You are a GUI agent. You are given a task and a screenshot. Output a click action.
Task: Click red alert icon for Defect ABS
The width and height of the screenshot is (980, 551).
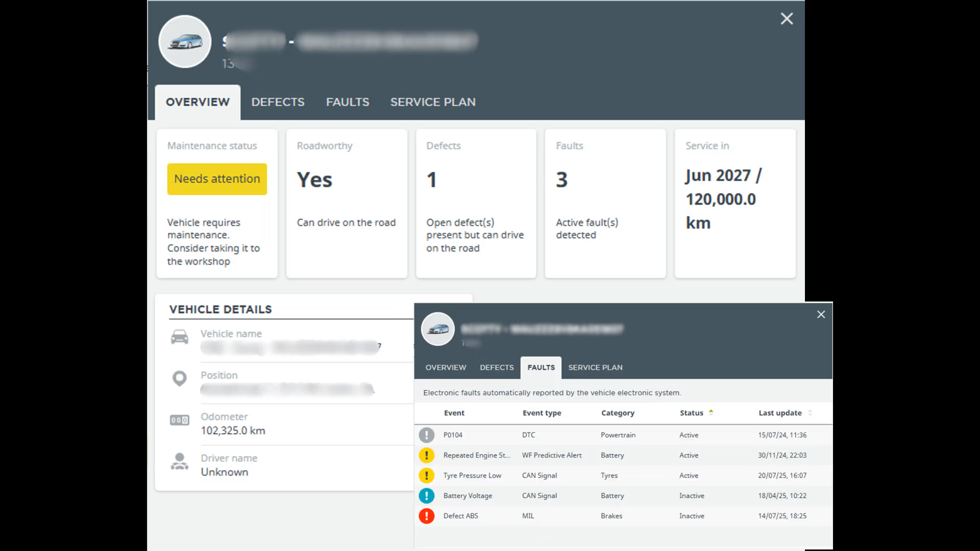pyautogui.click(x=427, y=516)
